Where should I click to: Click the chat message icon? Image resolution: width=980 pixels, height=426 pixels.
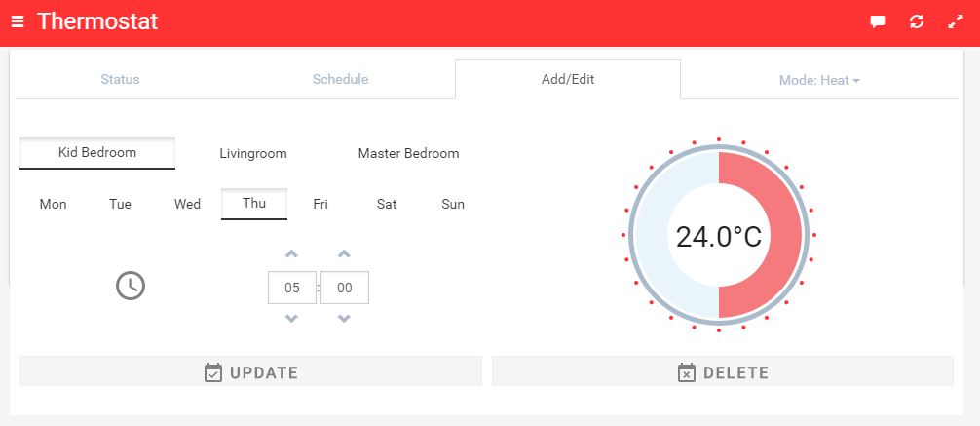tap(878, 21)
